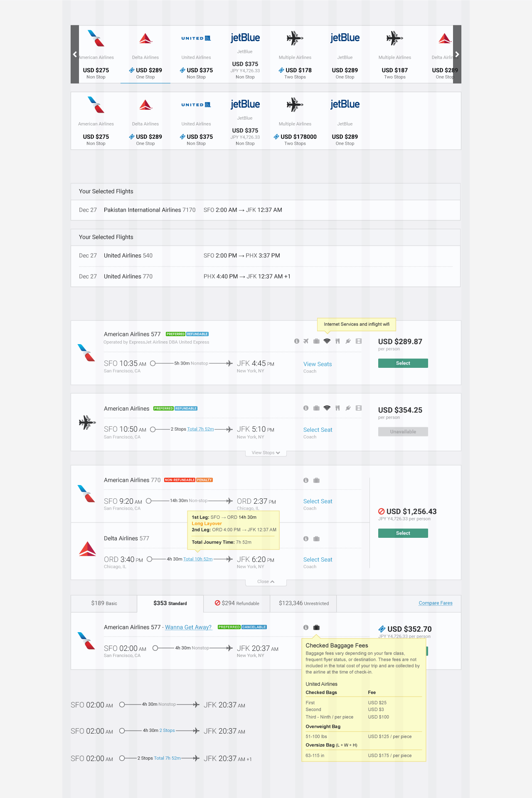Click baggage icon on USD $289.87 flight card

(316, 341)
